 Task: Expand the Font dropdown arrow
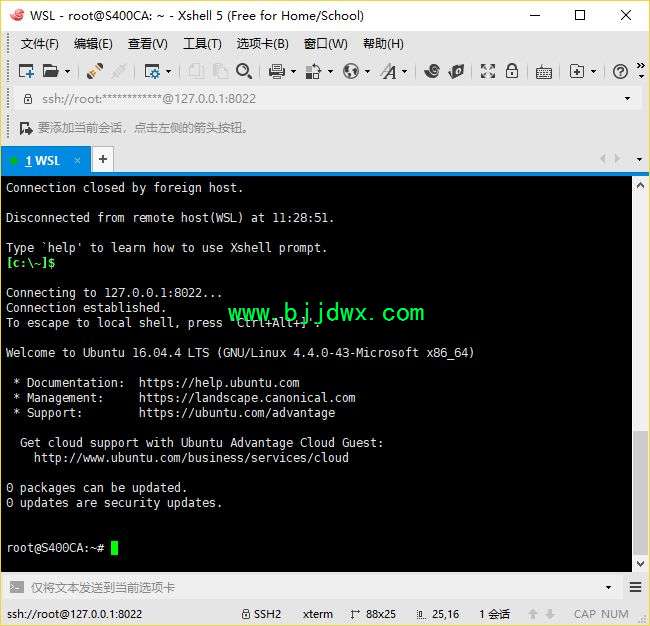point(405,72)
